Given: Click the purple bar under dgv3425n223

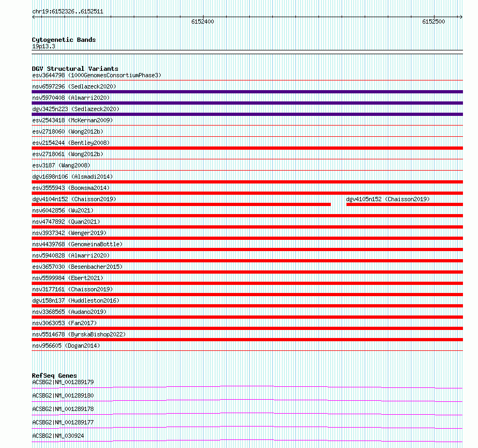Looking at the screenshot, I should tap(247, 114).
